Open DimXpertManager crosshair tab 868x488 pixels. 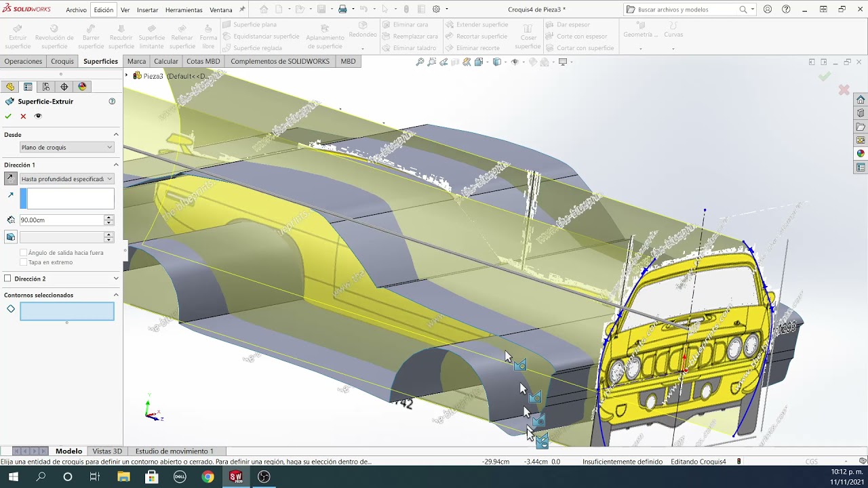coord(64,87)
